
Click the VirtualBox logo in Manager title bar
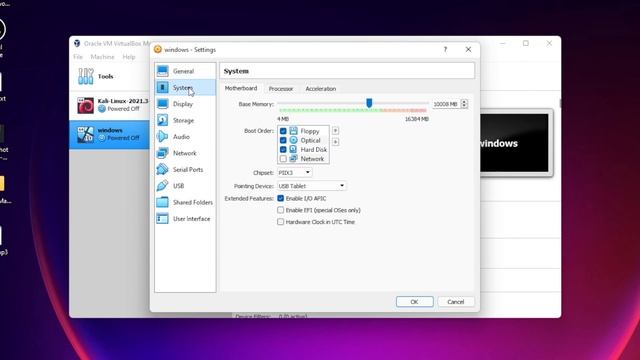pyautogui.click(x=77, y=43)
